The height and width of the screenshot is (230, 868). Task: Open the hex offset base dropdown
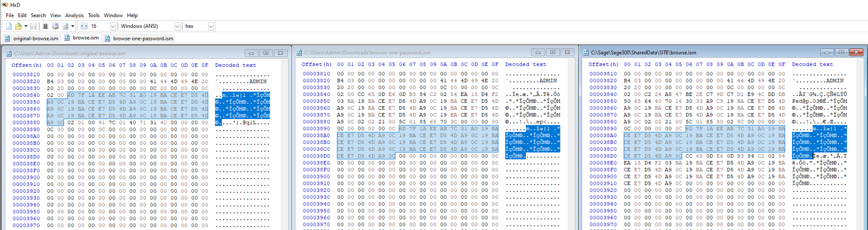[211, 26]
